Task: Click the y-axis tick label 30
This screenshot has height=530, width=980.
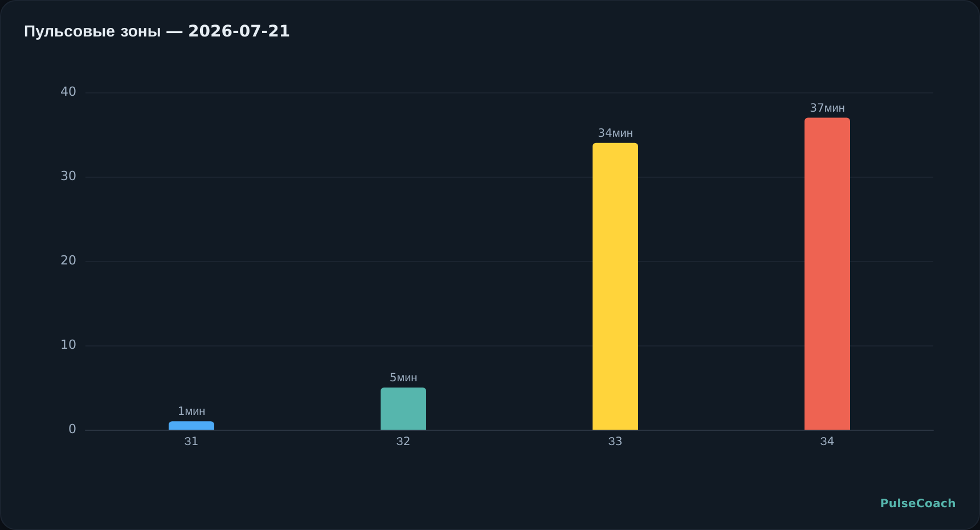Action: 68,176
